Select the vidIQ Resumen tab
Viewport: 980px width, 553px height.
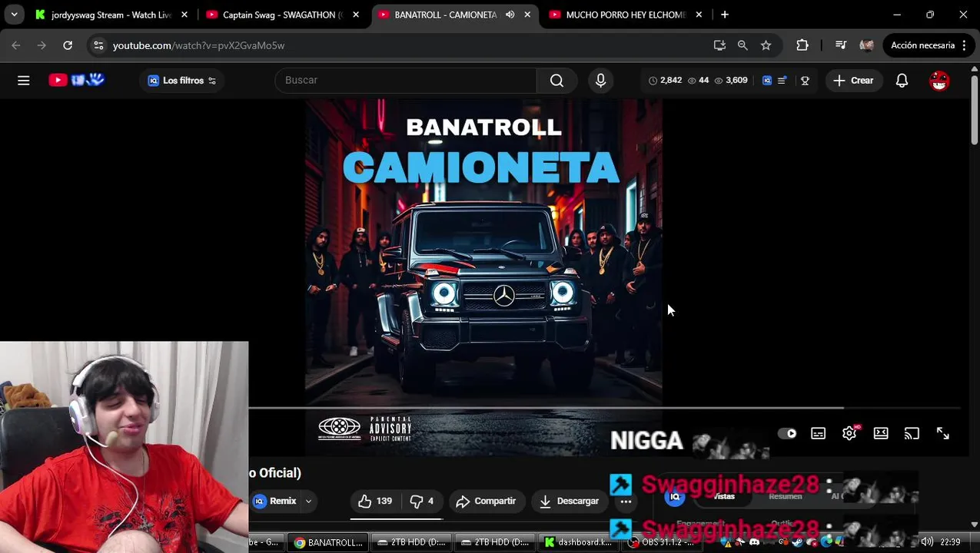click(785, 496)
